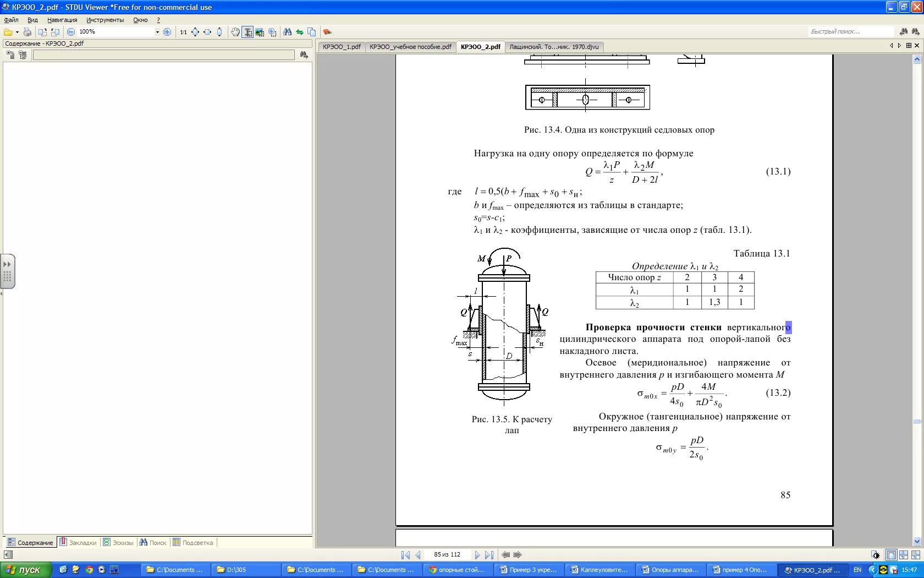This screenshot has height=578, width=924.
Task: Click the Zoom in plus icon
Action: tap(167, 32)
